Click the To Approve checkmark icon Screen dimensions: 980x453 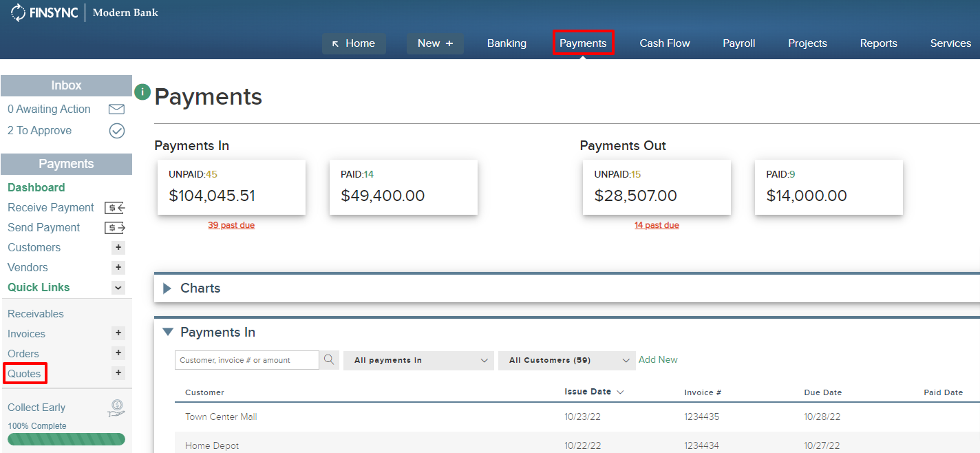pos(117,131)
